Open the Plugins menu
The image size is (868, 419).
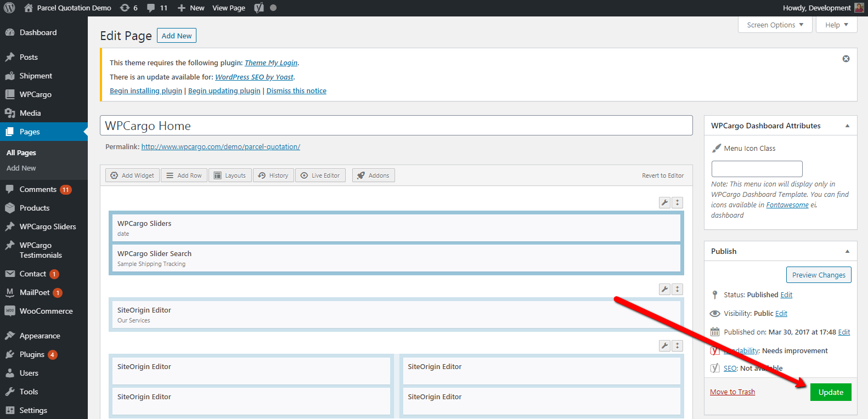coord(44,354)
